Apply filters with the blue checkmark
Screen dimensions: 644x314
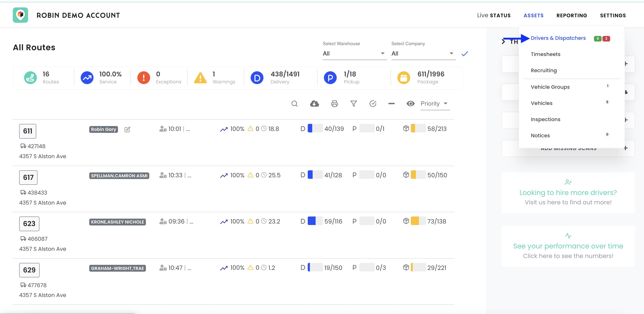pos(464,54)
